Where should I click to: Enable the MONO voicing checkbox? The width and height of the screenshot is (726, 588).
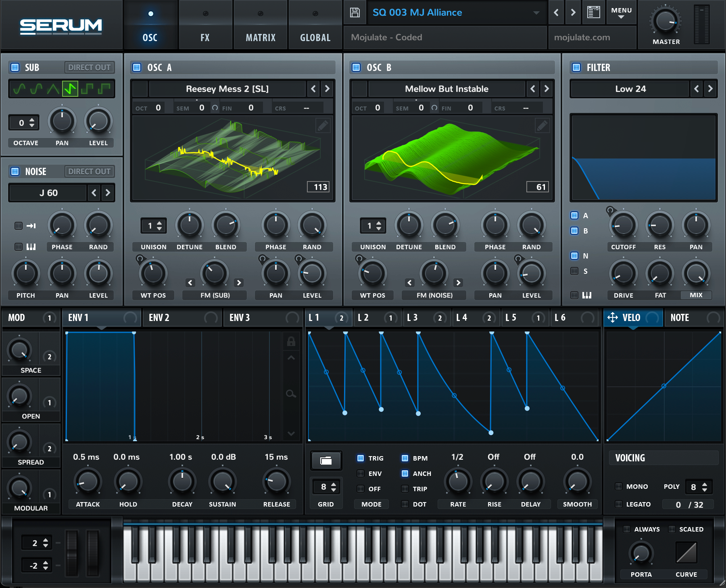tap(619, 486)
